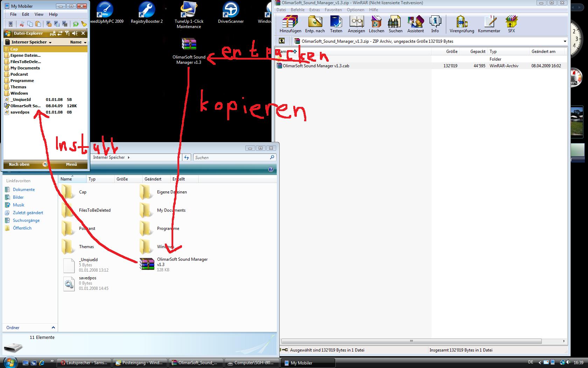Viewport: 588px width, 368px height.
Task: Click the 'Entp. nach' extract icon
Action: coord(315,24)
